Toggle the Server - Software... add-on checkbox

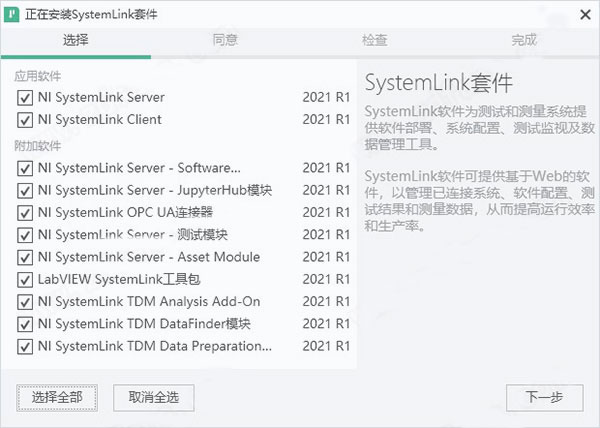pyautogui.click(x=25, y=168)
